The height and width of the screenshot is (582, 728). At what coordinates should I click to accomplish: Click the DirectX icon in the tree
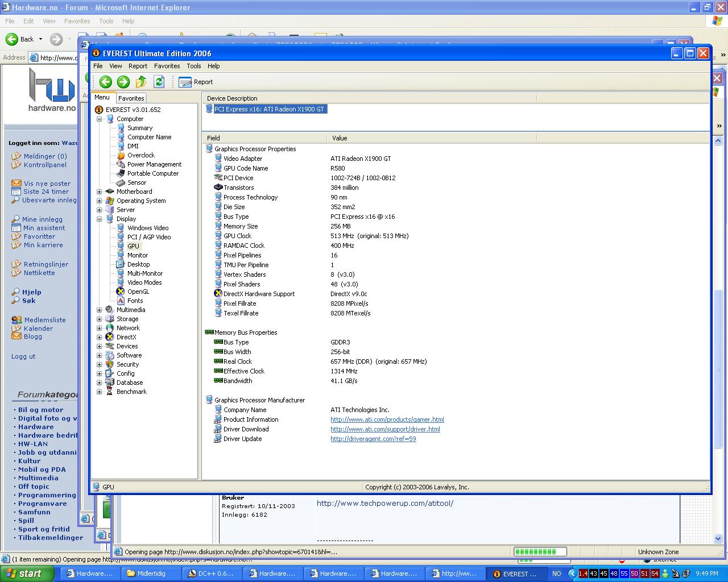pos(110,337)
